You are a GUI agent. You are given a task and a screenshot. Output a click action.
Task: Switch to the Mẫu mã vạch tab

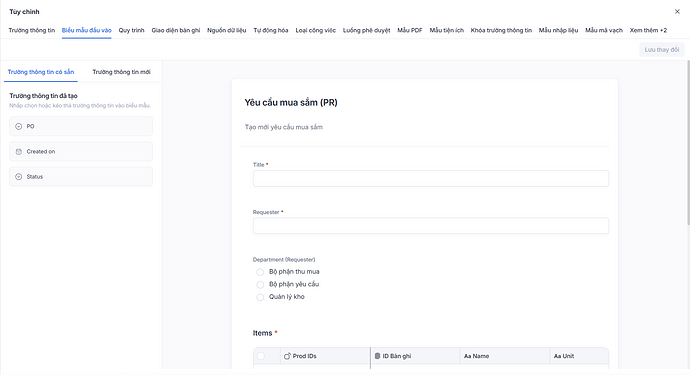coord(604,30)
